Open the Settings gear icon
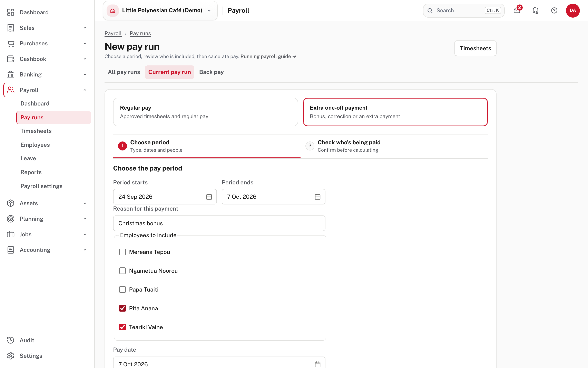588x368 pixels. 10,356
